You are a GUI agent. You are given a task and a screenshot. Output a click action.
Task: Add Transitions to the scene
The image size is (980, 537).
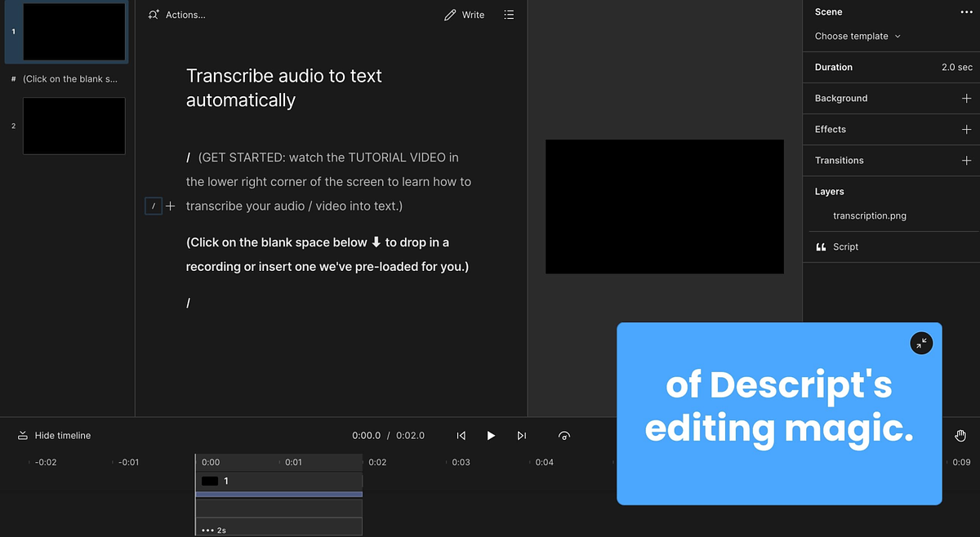966,160
